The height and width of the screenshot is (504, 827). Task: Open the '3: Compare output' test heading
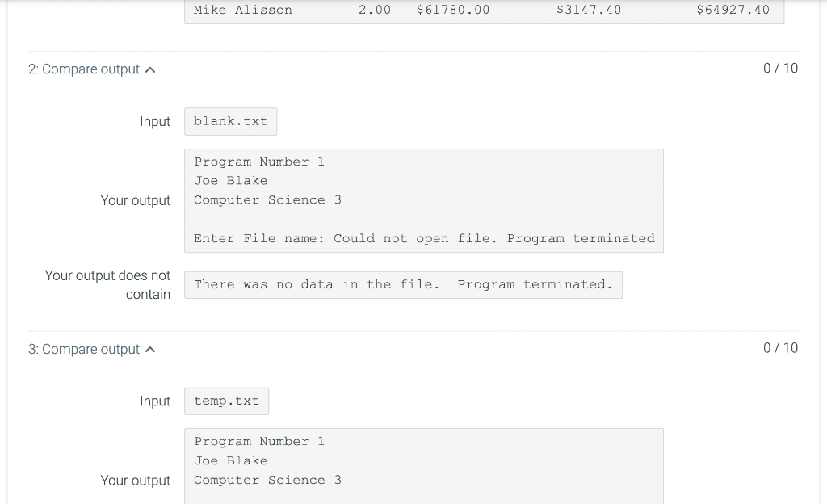pos(84,349)
